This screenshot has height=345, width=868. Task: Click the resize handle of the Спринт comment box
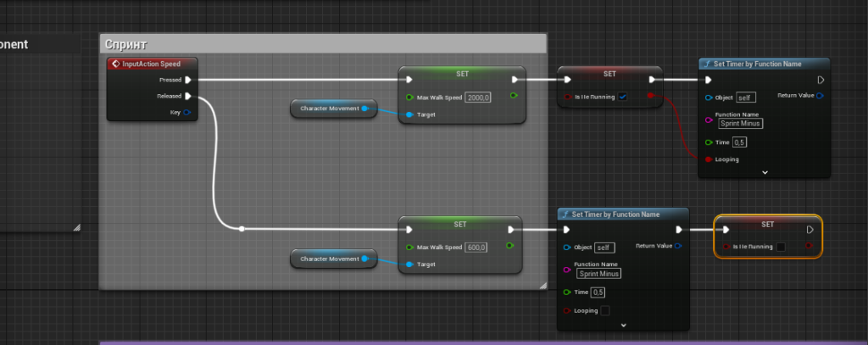pyautogui.click(x=542, y=285)
